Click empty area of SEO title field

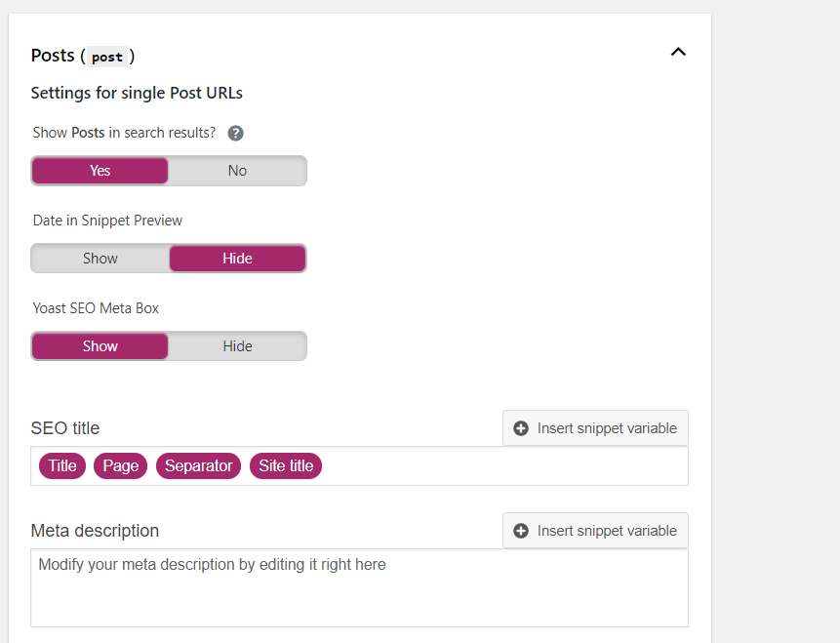(x=503, y=466)
